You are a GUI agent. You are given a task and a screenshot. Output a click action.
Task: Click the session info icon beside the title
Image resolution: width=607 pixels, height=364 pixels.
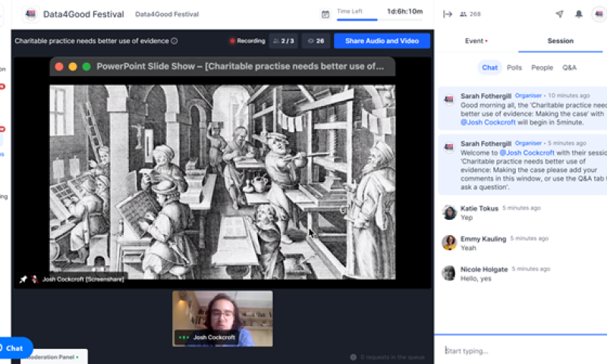[x=175, y=41]
